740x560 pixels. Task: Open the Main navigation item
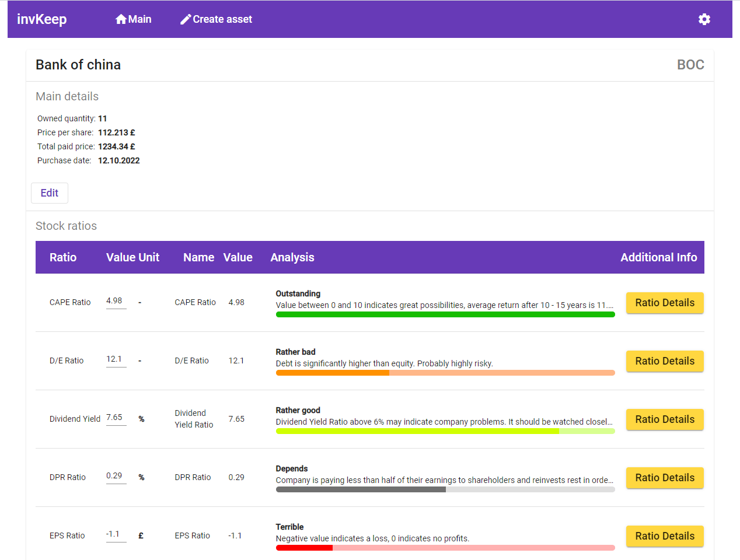(133, 19)
